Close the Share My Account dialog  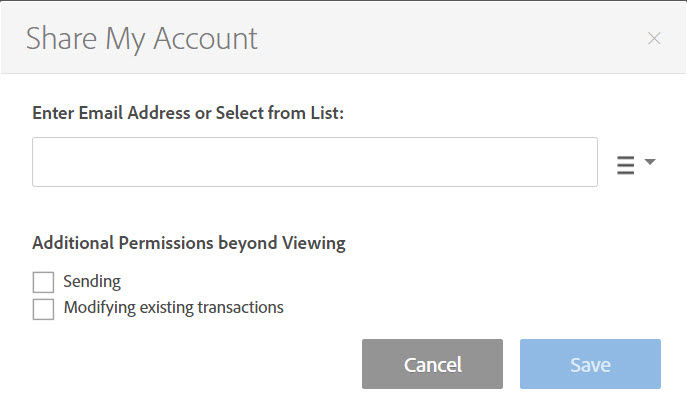654,39
